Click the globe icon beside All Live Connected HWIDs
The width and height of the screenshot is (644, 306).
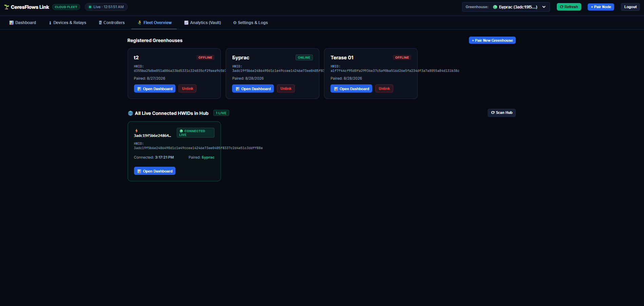130,113
